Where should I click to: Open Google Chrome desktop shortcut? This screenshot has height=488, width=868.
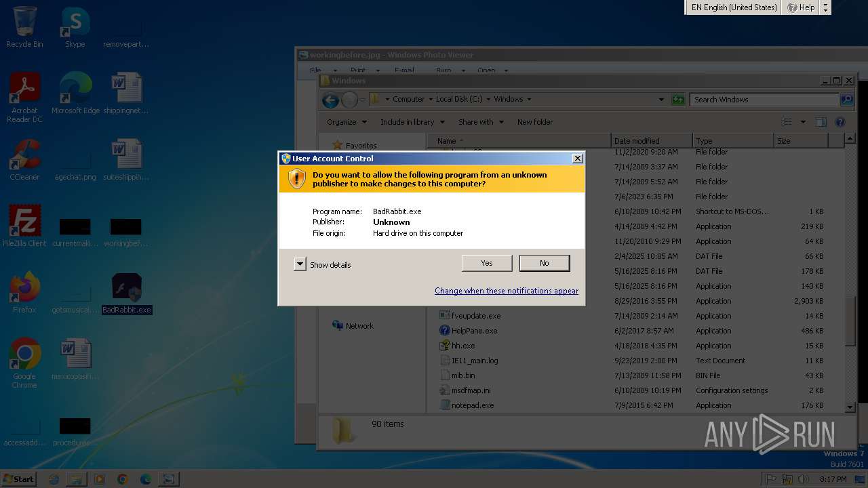24,364
